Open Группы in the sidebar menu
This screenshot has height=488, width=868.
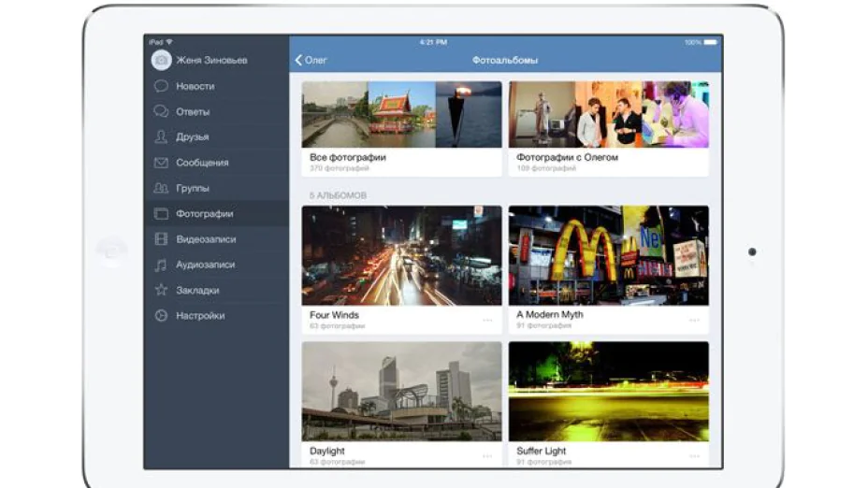coord(216,188)
